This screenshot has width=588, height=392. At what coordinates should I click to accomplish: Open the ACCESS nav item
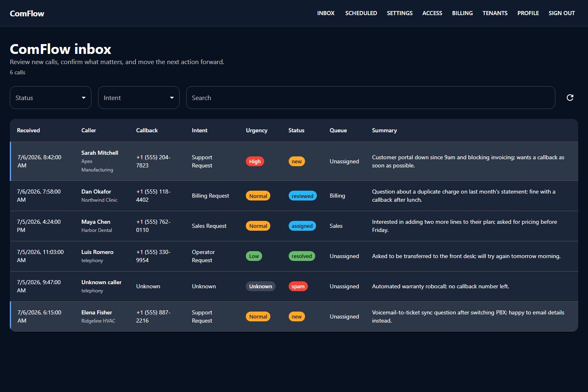[432, 13]
